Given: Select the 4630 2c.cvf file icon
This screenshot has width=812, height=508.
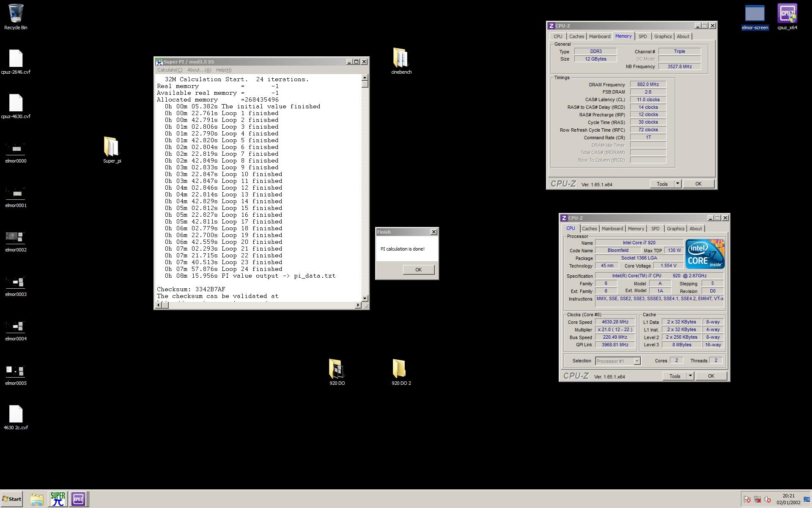Looking at the screenshot, I should point(16,417).
